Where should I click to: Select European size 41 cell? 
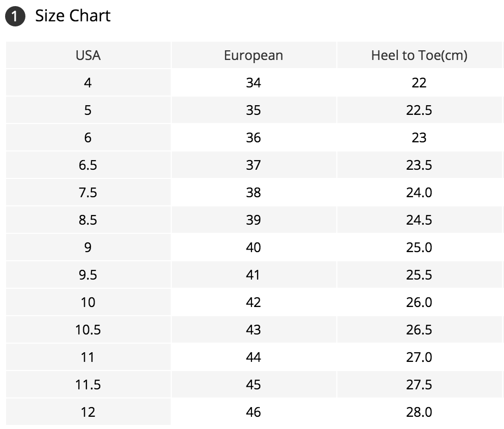click(253, 274)
